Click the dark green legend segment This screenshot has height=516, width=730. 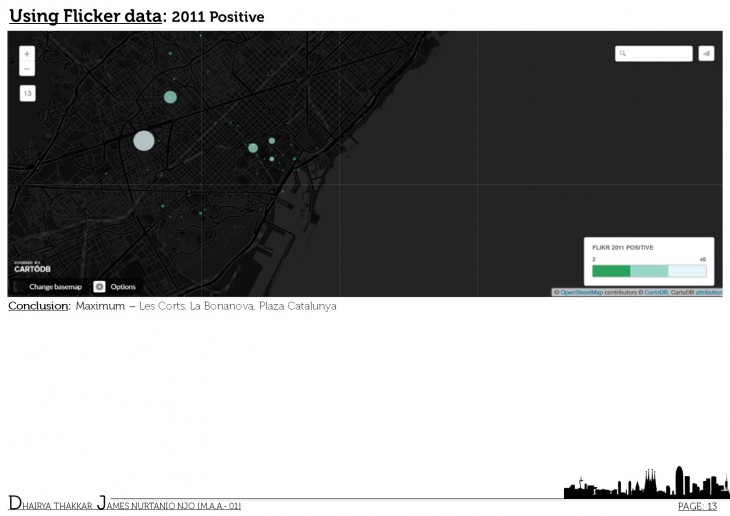point(611,271)
